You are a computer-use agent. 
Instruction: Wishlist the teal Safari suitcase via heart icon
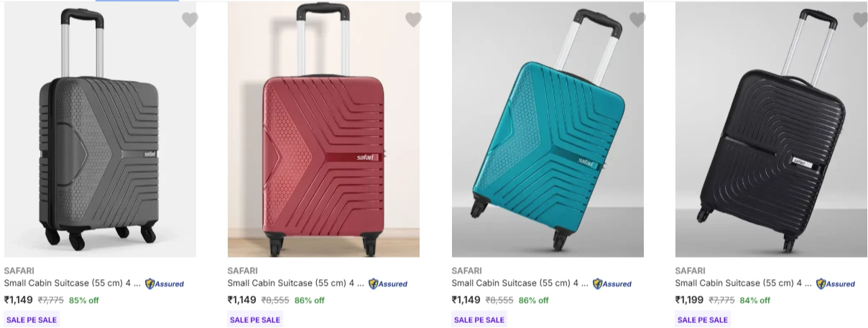click(637, 20)
